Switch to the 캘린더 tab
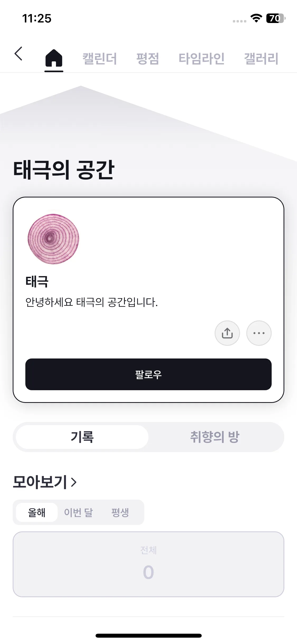This screenshot has width=297, height=644. tap(100, 59)
